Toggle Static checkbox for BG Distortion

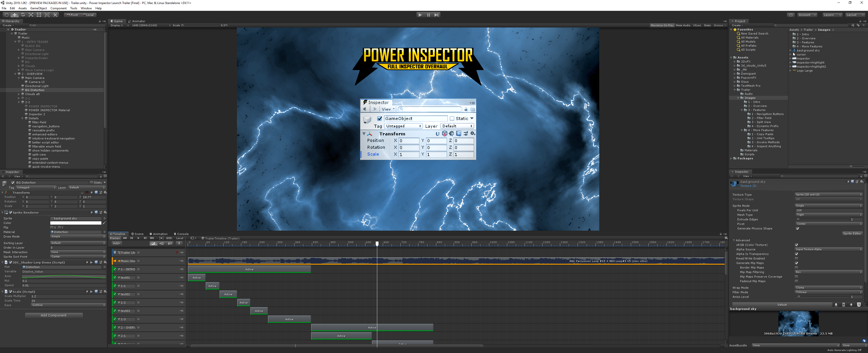(x=91, y=183)
